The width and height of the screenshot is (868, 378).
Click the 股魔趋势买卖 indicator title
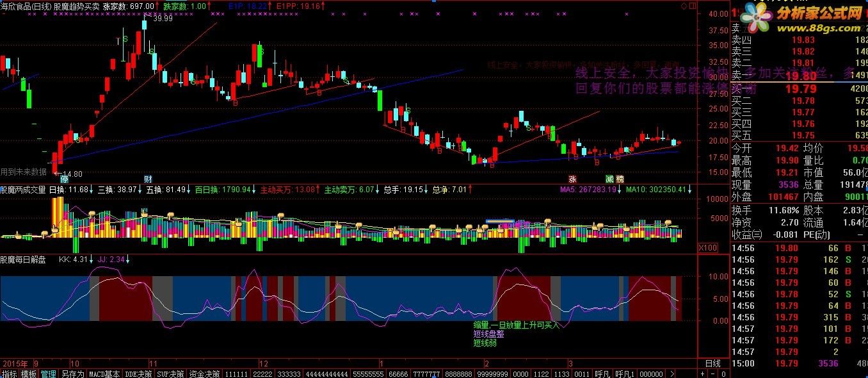(76, 6)
